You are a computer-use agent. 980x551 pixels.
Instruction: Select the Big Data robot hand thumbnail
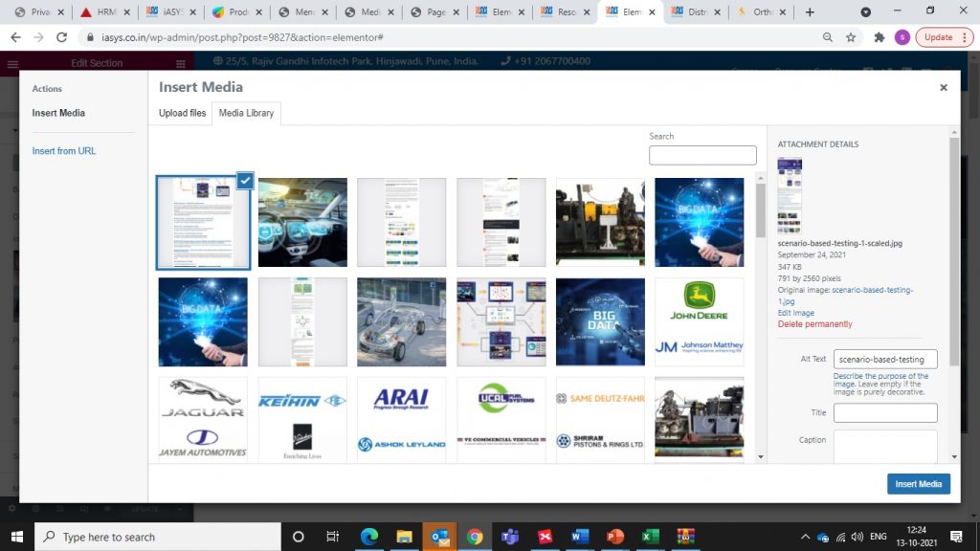pyautogui.click(x=600, y=321)
